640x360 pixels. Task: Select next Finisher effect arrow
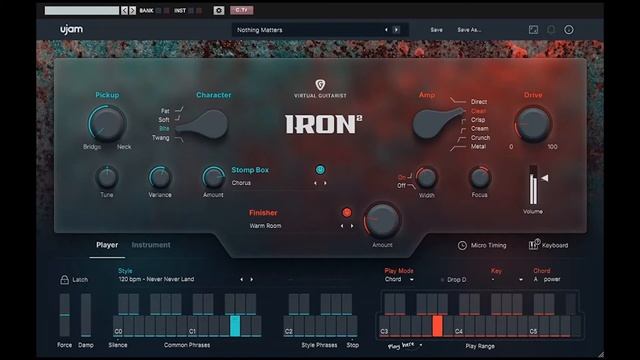[x=352, y=226]
